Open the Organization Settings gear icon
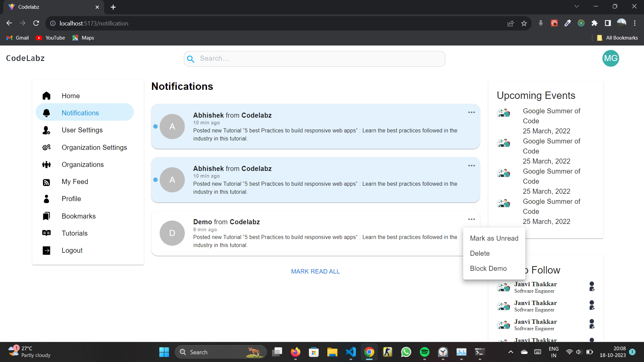The width and height of the screenshot is (644, 362). (x=46, y=147)
